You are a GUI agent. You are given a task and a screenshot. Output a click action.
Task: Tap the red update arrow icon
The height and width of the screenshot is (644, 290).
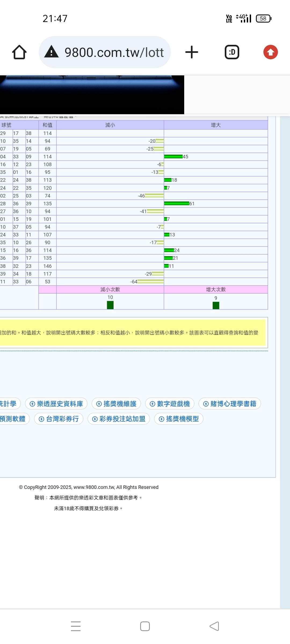coord(270,52)
